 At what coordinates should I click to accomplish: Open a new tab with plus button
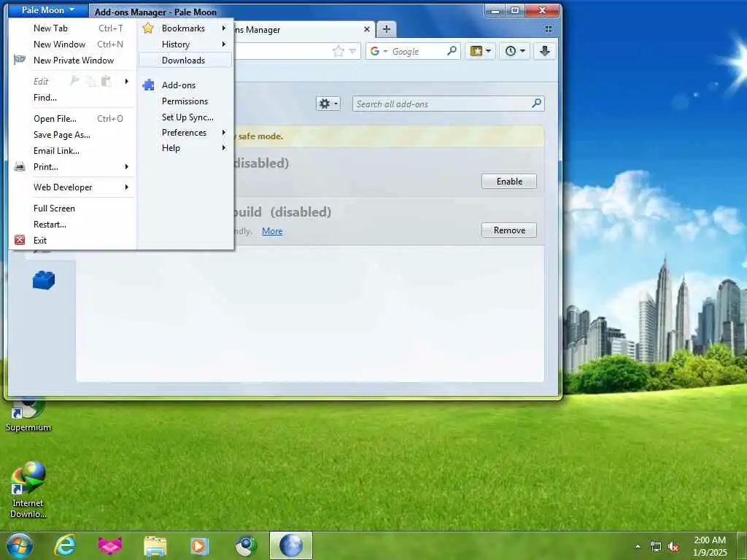[387, 29]
